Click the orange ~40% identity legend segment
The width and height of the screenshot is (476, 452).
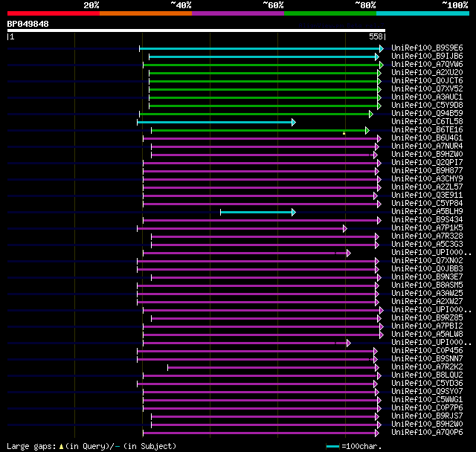pos(146,13)
